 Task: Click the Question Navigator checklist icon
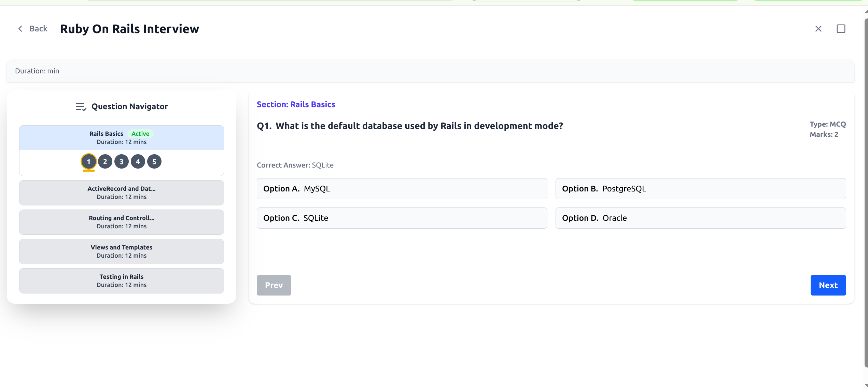[81, 106]
